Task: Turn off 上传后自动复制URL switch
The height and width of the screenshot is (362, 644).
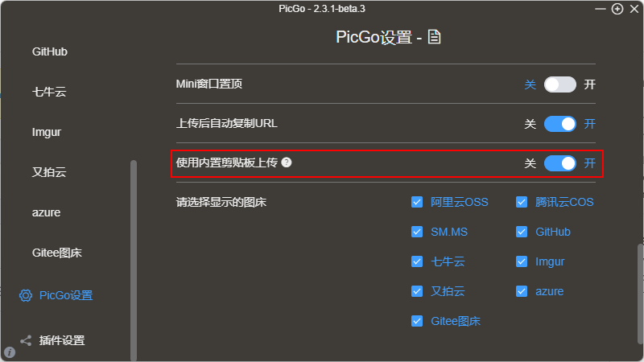Action: (x=560, y=124)
